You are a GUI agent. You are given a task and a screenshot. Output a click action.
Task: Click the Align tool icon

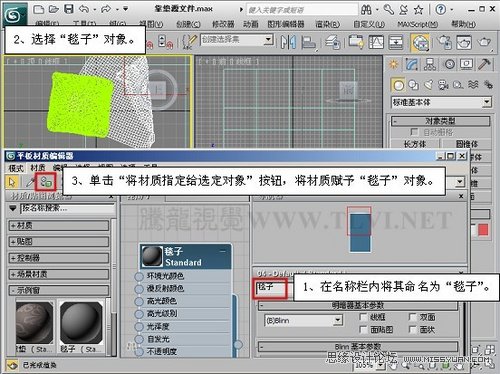point(308,42)
